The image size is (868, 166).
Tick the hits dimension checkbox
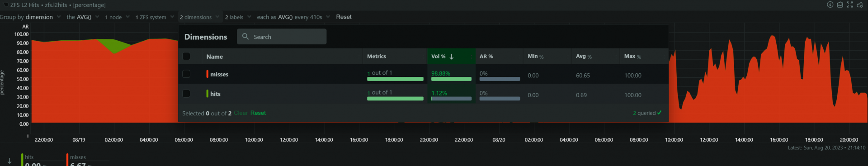[x=186, y=94]
